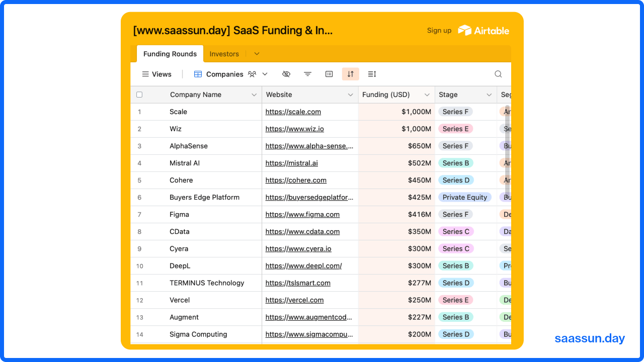
Task: Click the Series B badge in DeepL row
Action: coord(456,265)
